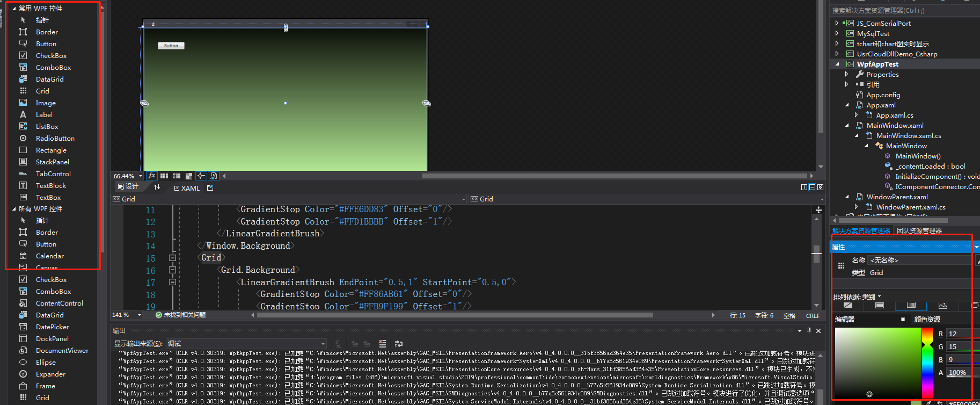Switch to Color Resources tab

927,319
